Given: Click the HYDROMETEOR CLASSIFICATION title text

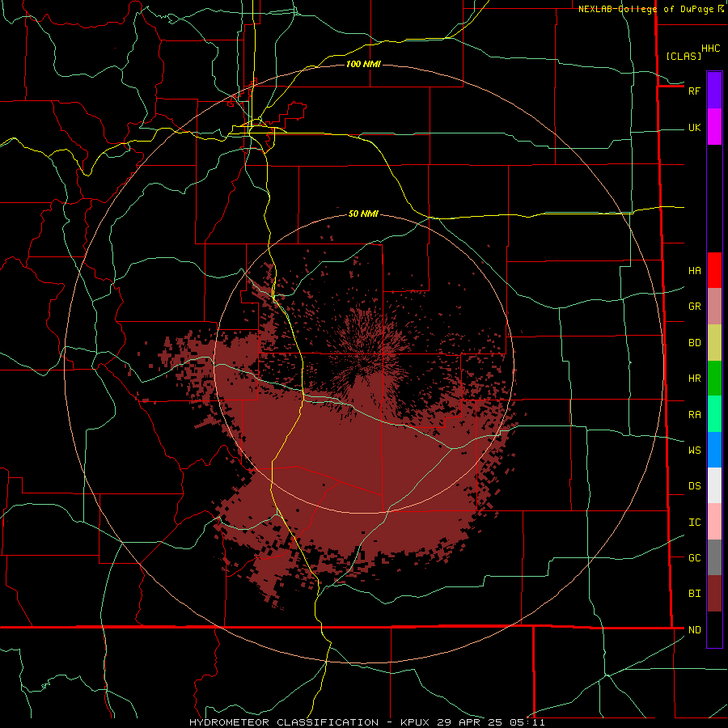Looking at the screenshot, I should click(284, 722).
